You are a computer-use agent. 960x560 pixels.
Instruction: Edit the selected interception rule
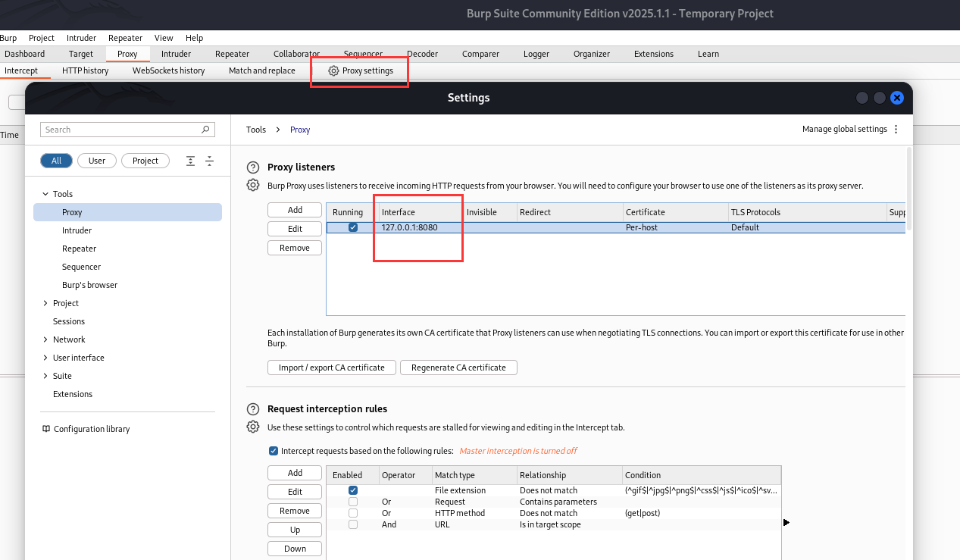(295, 492)
